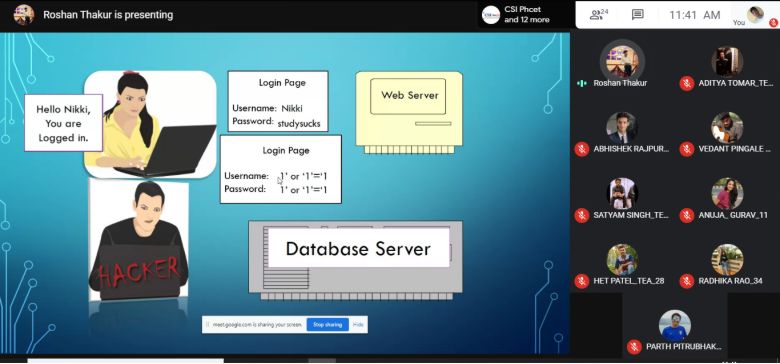The image size is (780, 364).
Task: Open the participants list icon
Action: coord(598,14)
